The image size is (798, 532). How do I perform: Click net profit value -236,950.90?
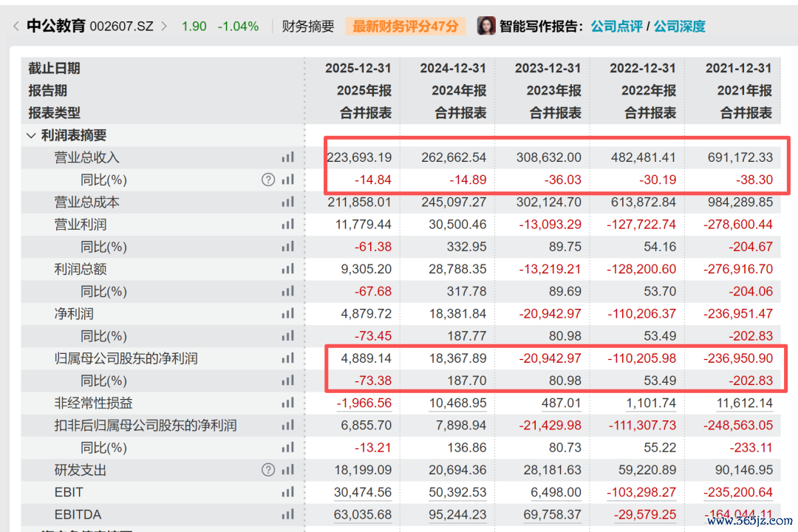pyautogui.click(x=738, y=358)
